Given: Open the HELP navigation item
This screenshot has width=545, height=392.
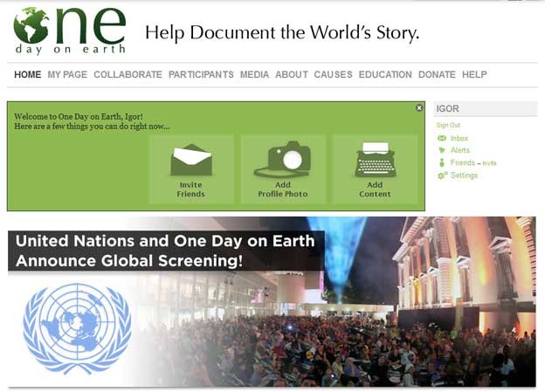Looking at the screenshot, I should coord(474,74).
